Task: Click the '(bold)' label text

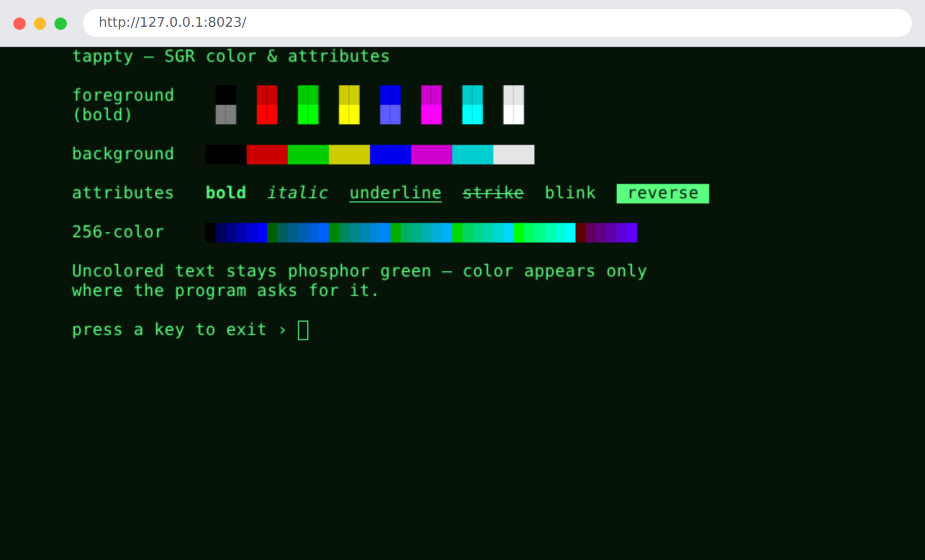Action: [103, 115]
